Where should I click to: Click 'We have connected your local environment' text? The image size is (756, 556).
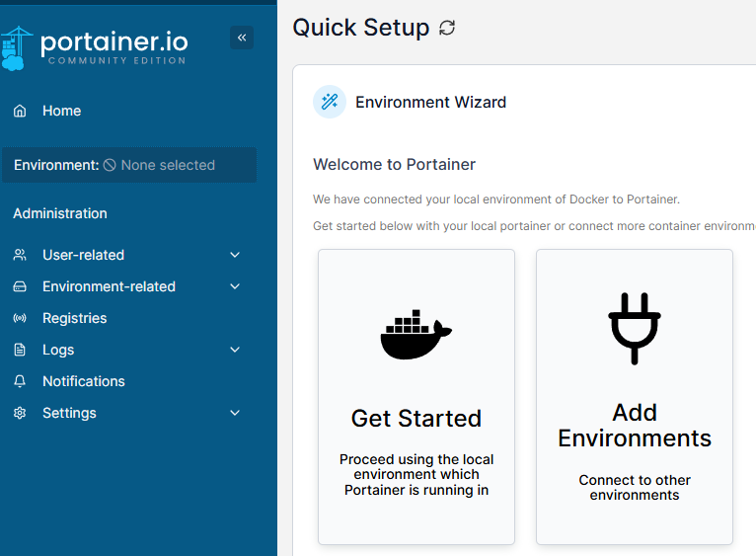496,199
